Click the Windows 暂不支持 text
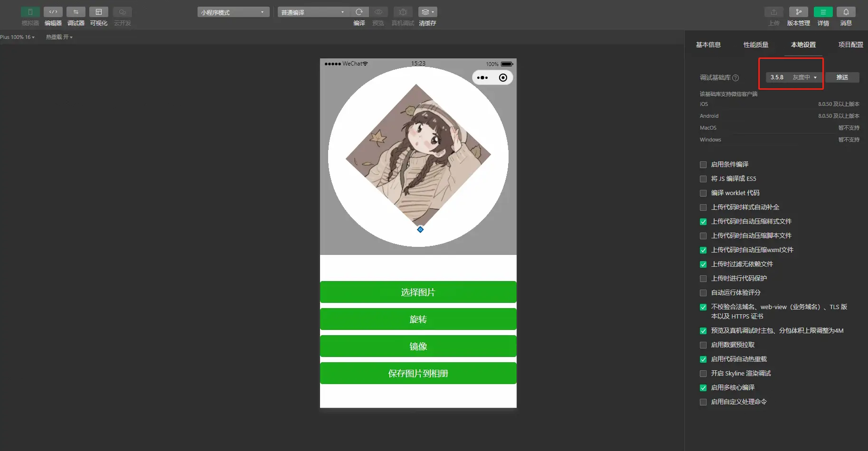Image resolution: width=868 pixels, height=451 pixels. coord(849,140)
